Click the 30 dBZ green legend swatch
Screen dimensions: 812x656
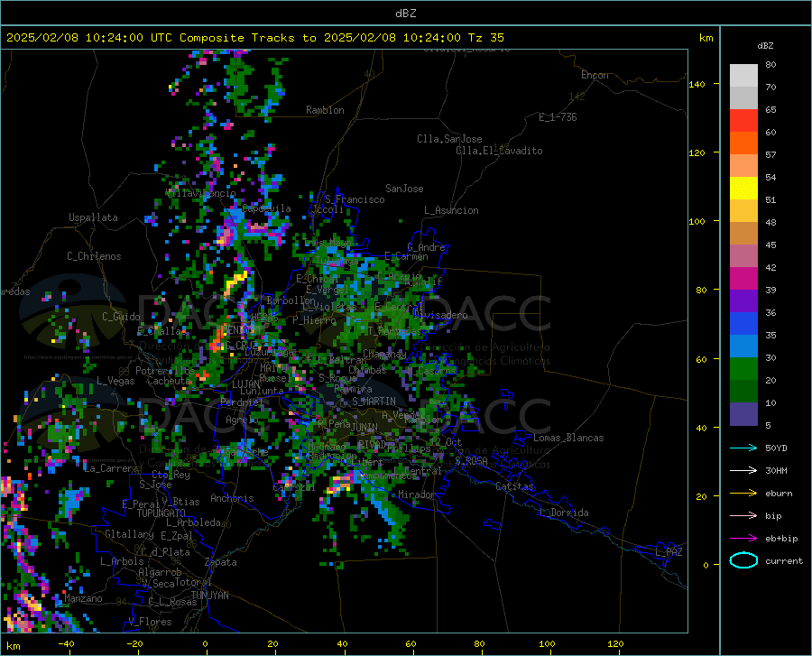pyautogui.click(x=743, y=369)
